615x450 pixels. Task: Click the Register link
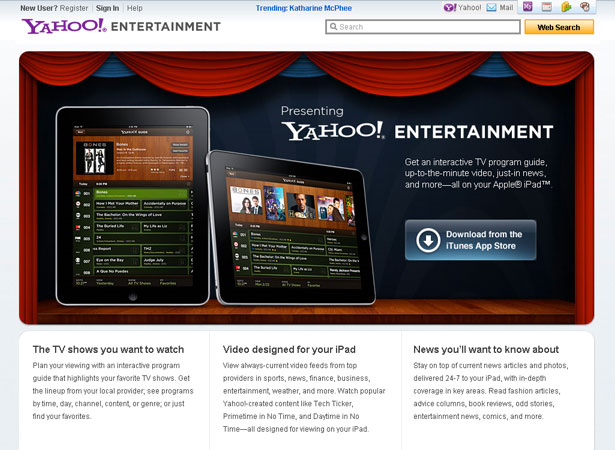74,8
